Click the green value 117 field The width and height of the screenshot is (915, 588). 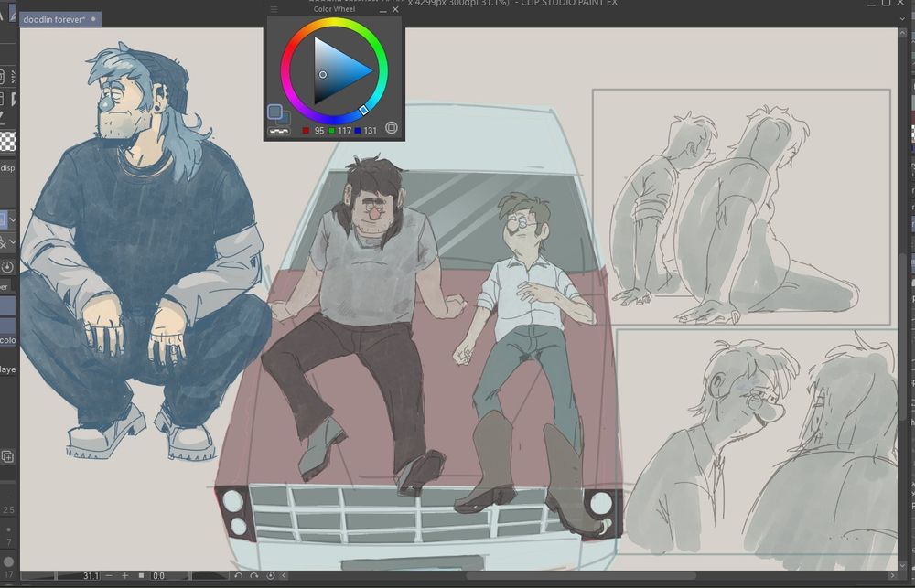(x=344, y=131)
